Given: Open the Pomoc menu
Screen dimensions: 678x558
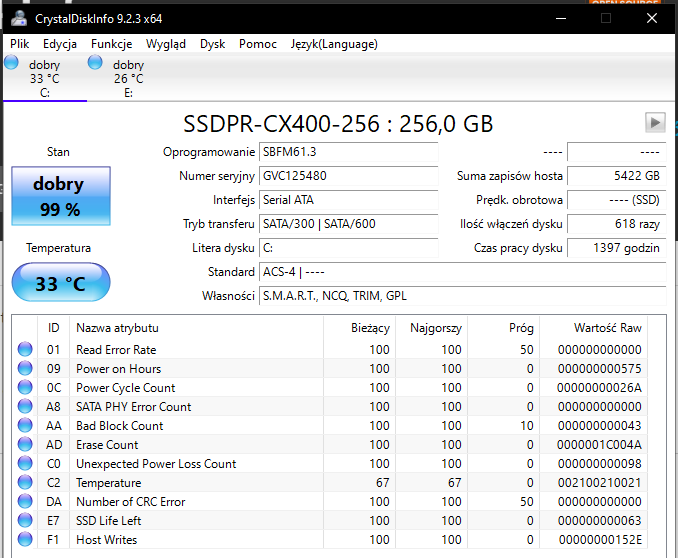Looking at the screenshot, I should [x=258, y=44].
